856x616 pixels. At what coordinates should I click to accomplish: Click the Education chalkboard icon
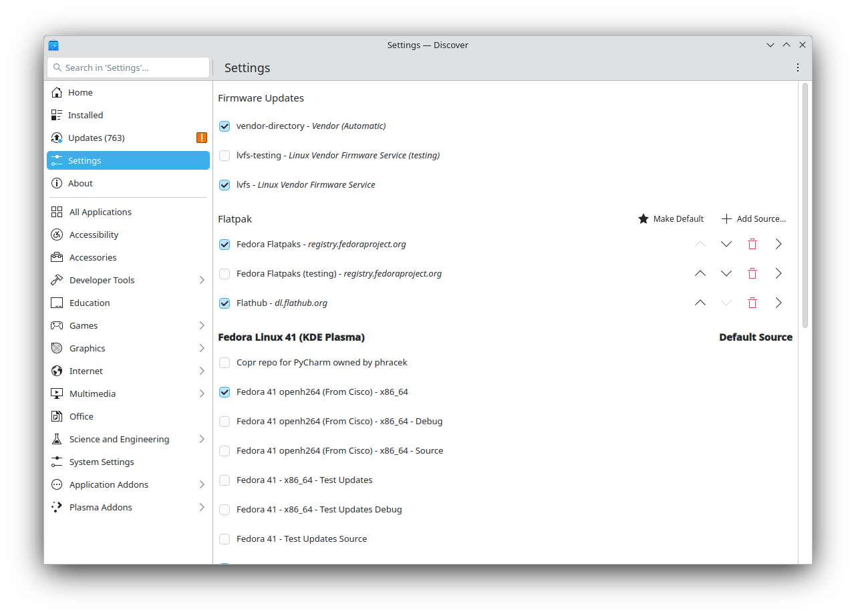pos(57,303)
